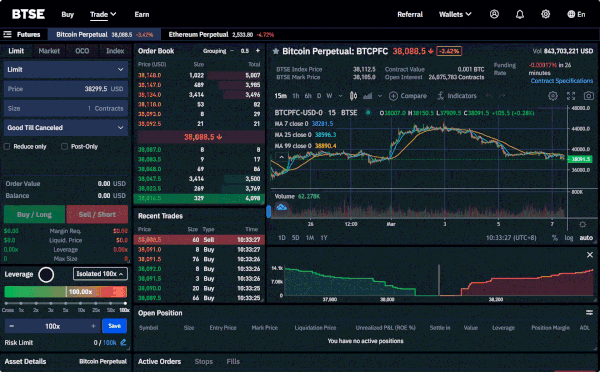600x372 pixels.
Task: Expand chart style dropdown arrow
Action: (380, 96)
